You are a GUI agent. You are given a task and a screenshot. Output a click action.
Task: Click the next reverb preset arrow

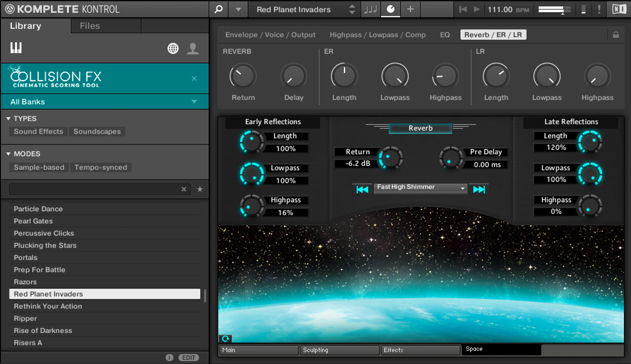point(479,189)
